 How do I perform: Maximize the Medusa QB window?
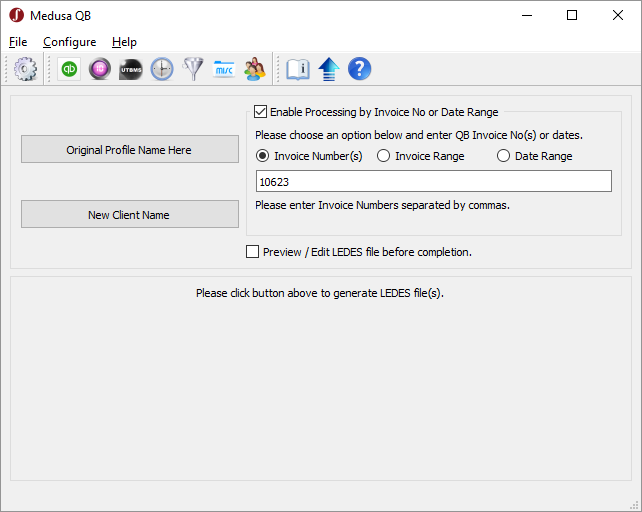(572, 16)
